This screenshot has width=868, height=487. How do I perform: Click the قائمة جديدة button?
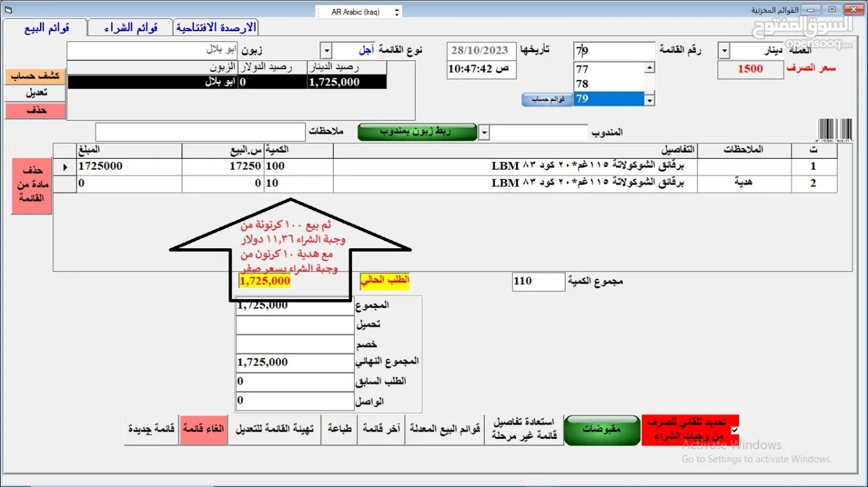(152, 430)
